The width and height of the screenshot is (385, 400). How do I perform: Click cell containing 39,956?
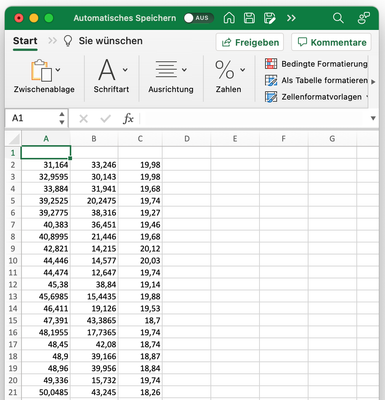(94, 369)
